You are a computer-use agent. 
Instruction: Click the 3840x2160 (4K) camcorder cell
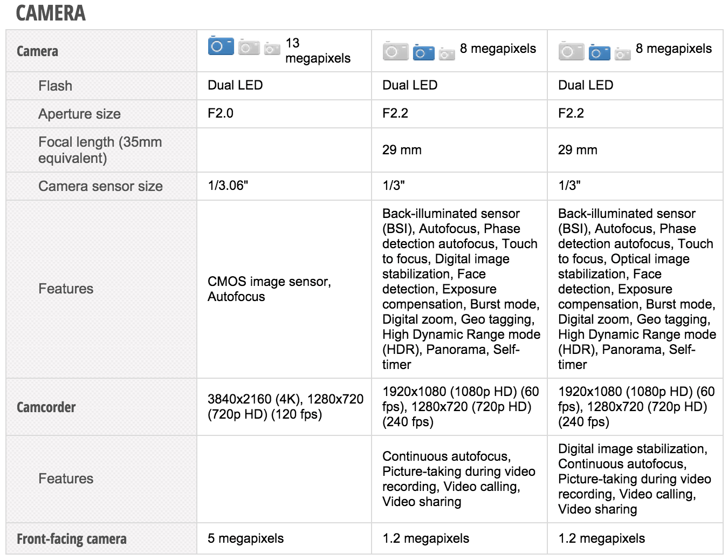click(x=285, y=406)
